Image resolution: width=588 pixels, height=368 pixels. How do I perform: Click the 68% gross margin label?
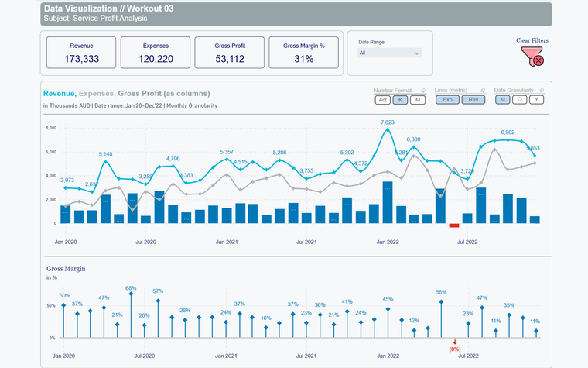(131, 288)
